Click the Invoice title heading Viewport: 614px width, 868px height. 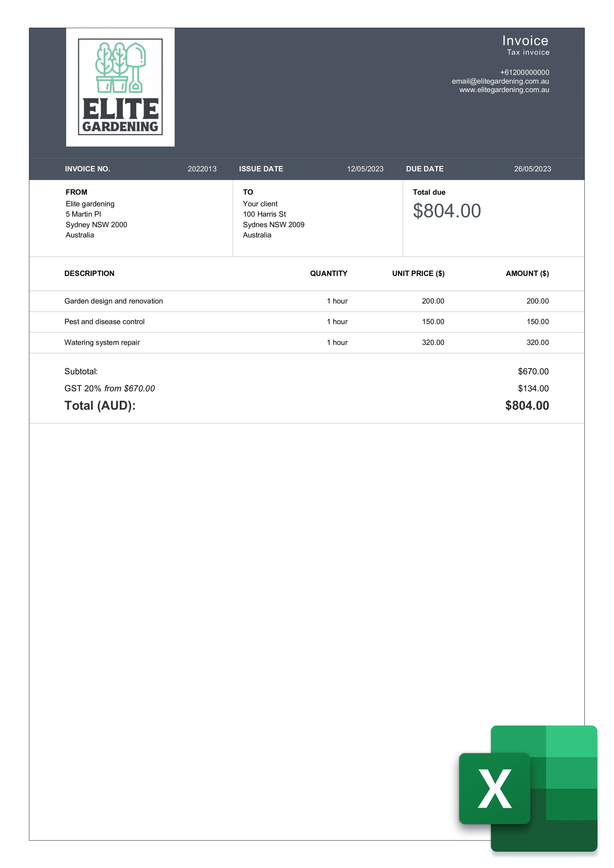click(525, 41)
